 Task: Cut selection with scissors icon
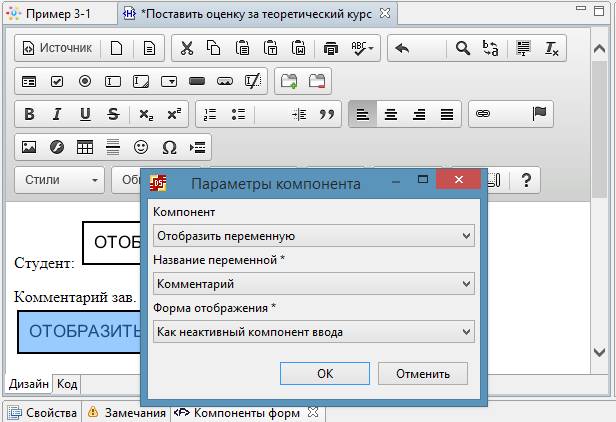point(187,48)
